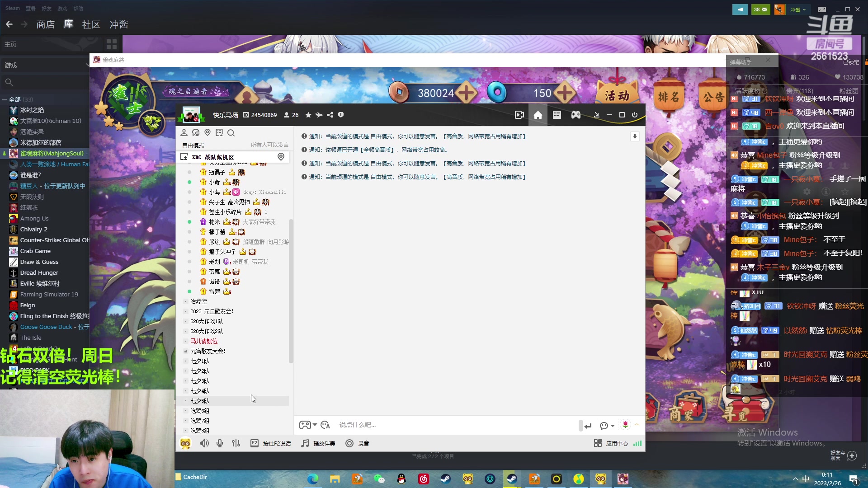This screenshot has height=488, width=868.
Task: Expand the game dropdown beside chat input
Action: click(x=315, y=425)
